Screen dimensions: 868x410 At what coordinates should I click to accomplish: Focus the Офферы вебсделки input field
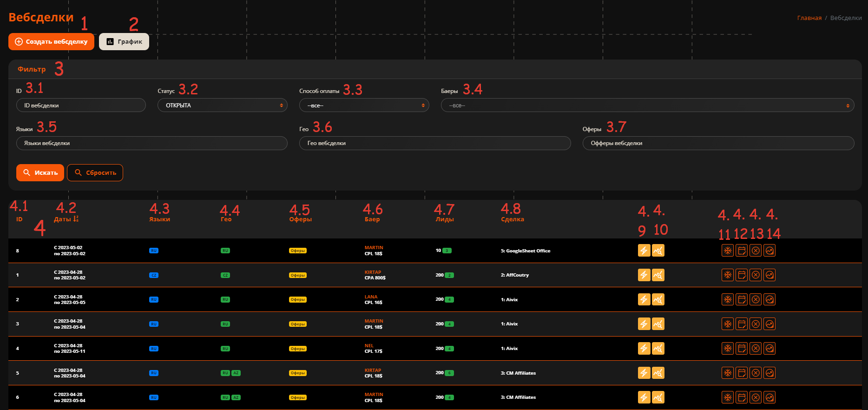tap(718, 143)
